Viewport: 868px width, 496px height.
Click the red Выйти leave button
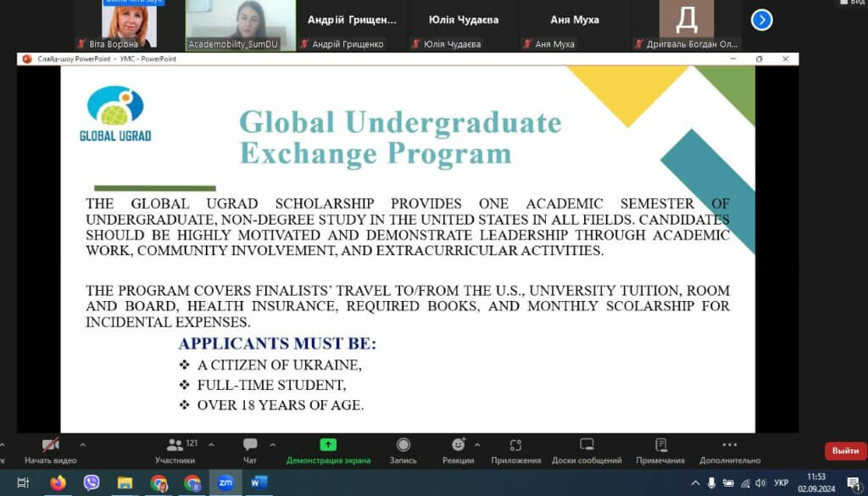(x=845, y=451)
